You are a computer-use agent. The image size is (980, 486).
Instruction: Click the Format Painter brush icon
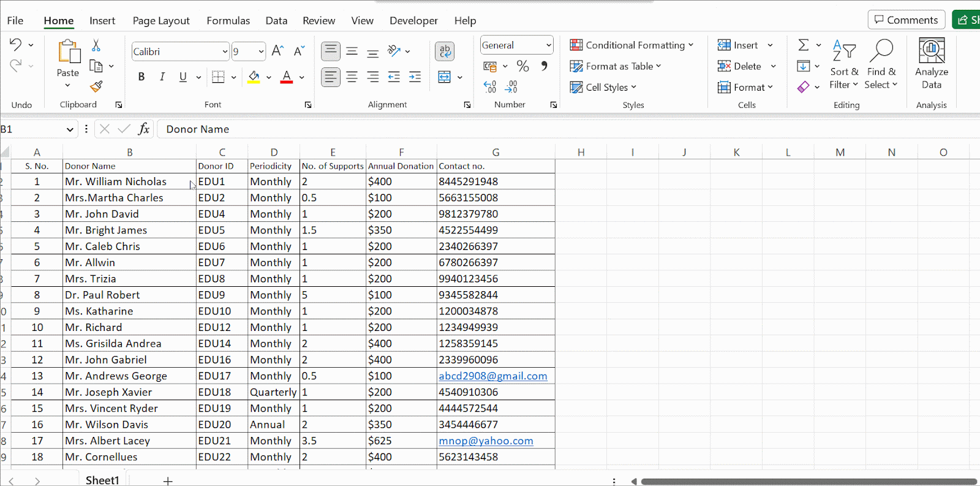96,86
